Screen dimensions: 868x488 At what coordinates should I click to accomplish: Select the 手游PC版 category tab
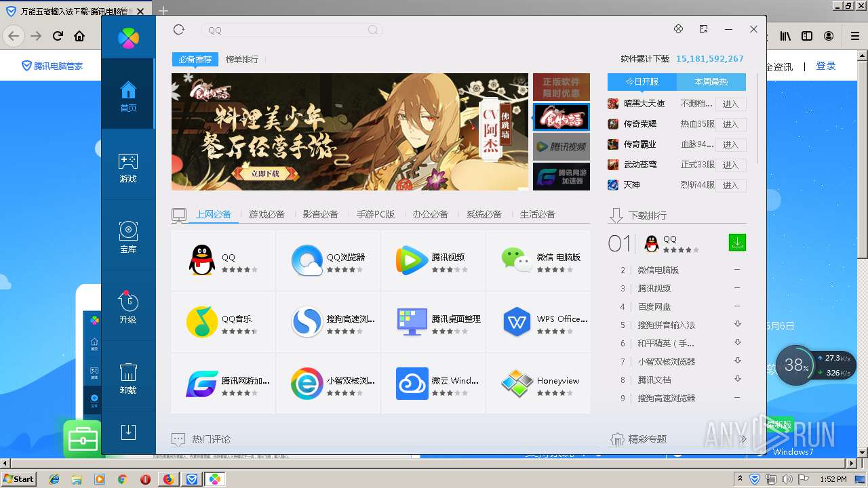[x=376, y=214]
